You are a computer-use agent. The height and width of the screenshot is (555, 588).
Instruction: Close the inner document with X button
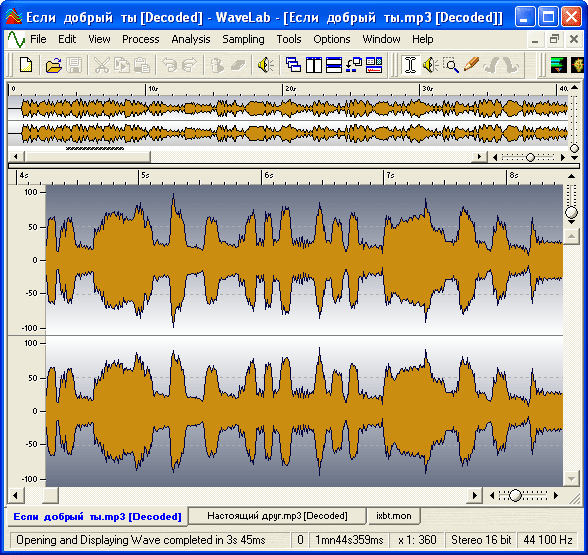click(574, 39)
